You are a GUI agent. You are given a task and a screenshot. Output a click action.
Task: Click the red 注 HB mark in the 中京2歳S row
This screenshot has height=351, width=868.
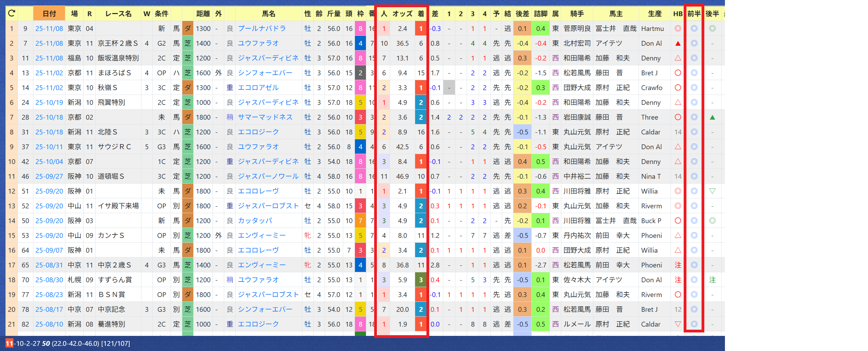677,265
